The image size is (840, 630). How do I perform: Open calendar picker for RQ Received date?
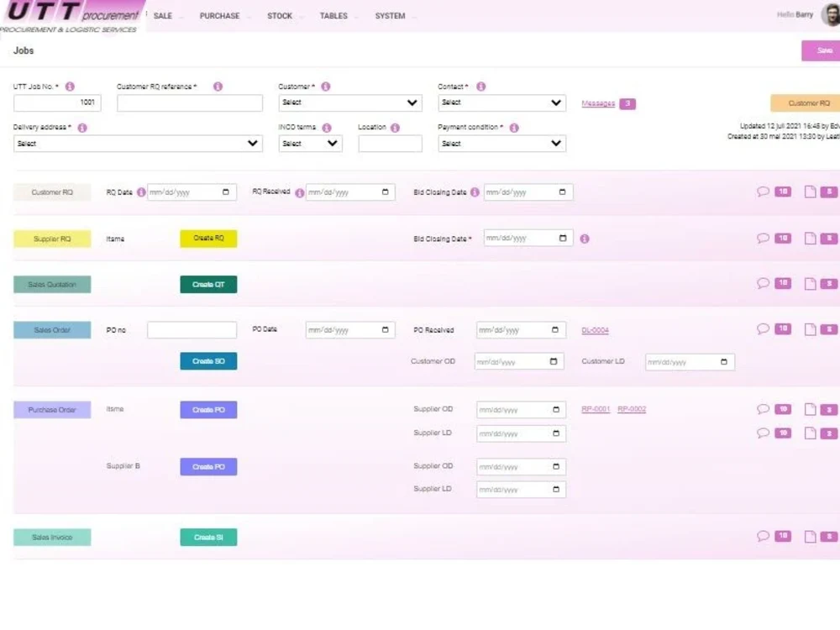[385, 192]
